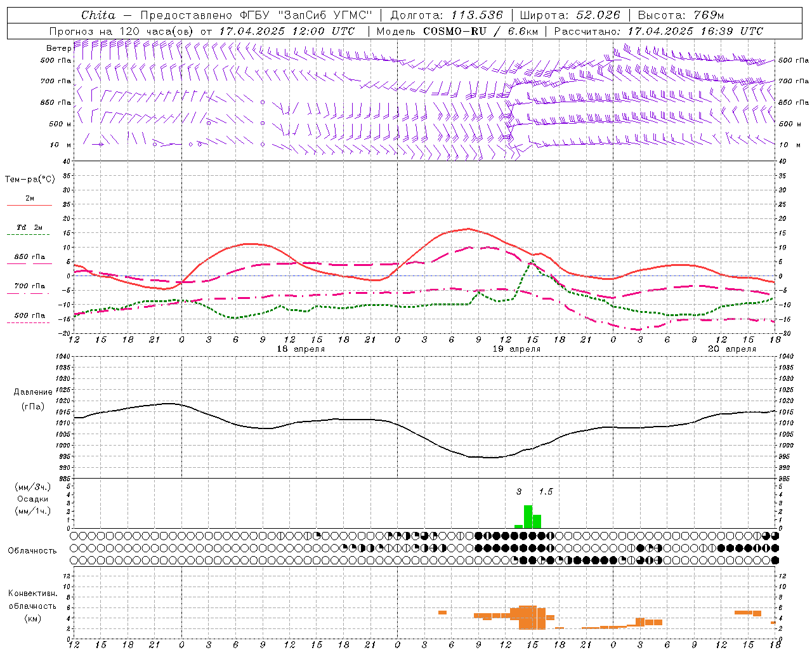This screenshot has height=650, width=812.
Task: Click the dash-dot line sample under legend "700 гПа"
Action: [x=29, y=293]
